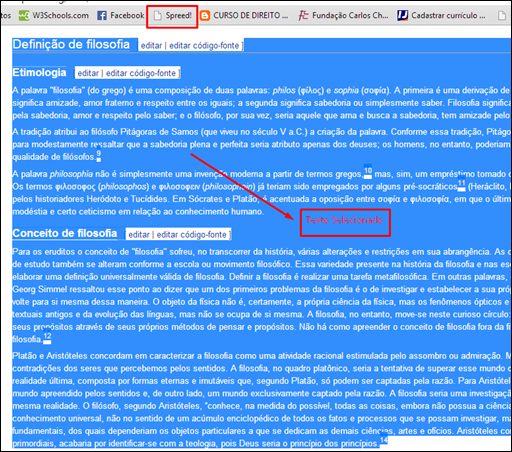The height and width of the screenshot is (452, 512).
Task: Click the 'Definição de filosofia' heading
Action: click(71, 44)
